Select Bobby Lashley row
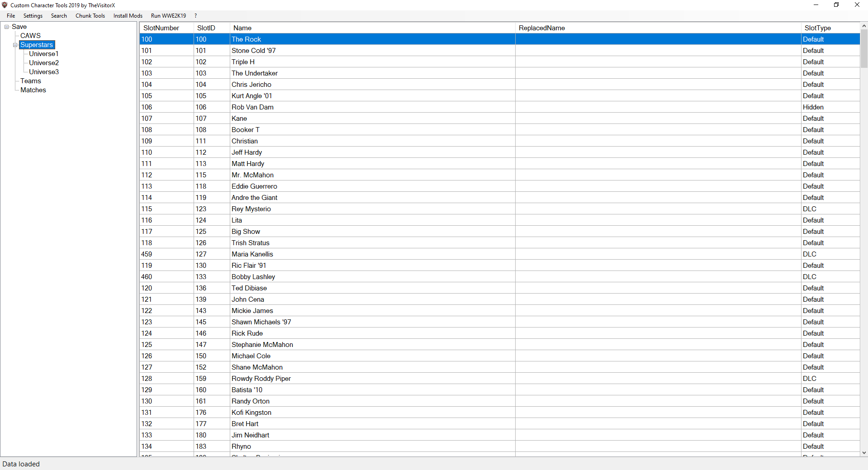Screen dimensions: 868x470 click(x=499, y=277)
